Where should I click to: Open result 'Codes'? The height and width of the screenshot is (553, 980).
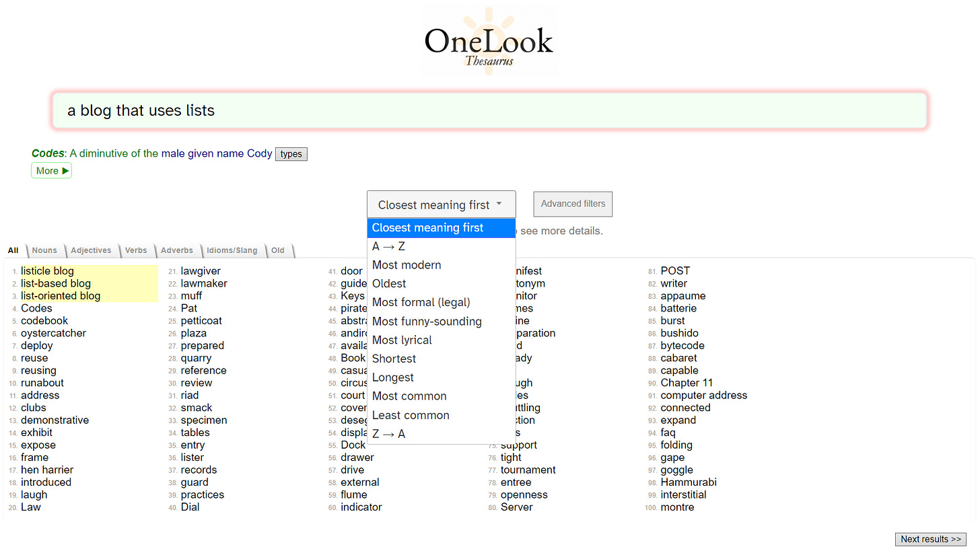point(36,308)
